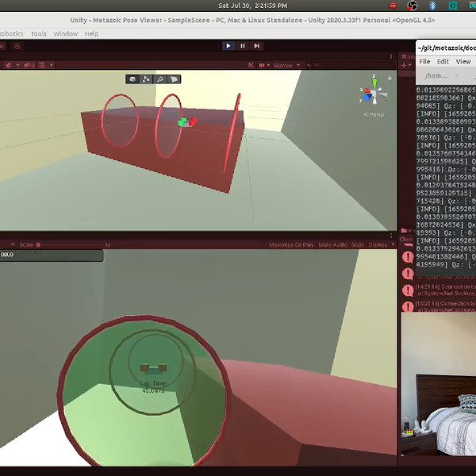Open the Help menu
This screenshot has height=476, width=476.
click(x=91, y=33)
